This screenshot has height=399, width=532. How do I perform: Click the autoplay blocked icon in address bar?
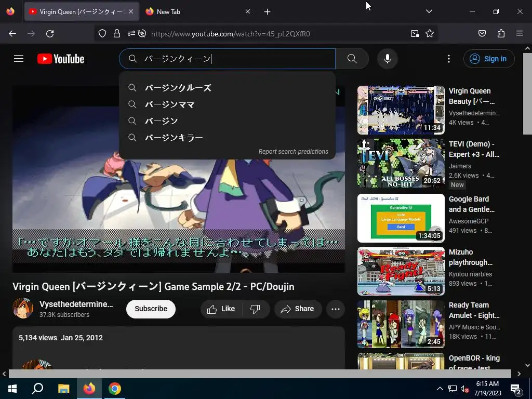coord(142,33)
